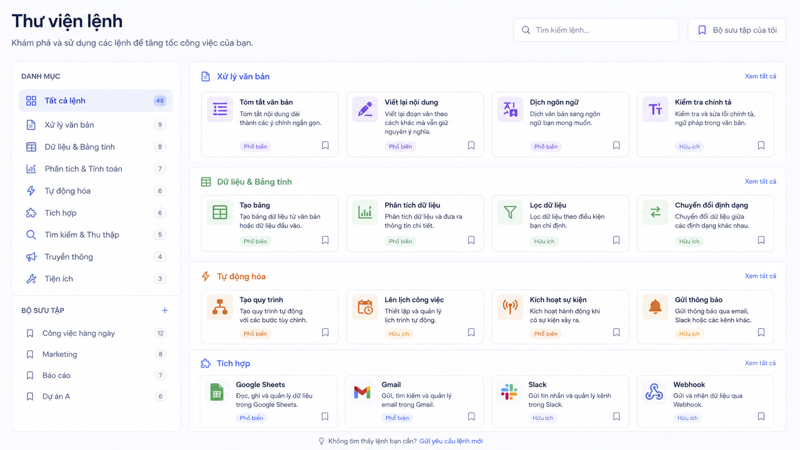Click the Lọc dữ liệu funnel icon

(x=510, y=212)
